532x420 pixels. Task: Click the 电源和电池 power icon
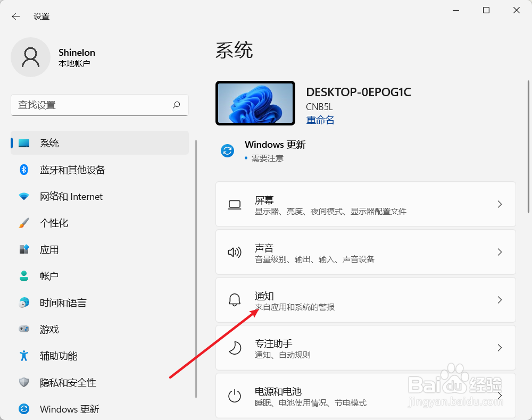[x=235, y=396]
